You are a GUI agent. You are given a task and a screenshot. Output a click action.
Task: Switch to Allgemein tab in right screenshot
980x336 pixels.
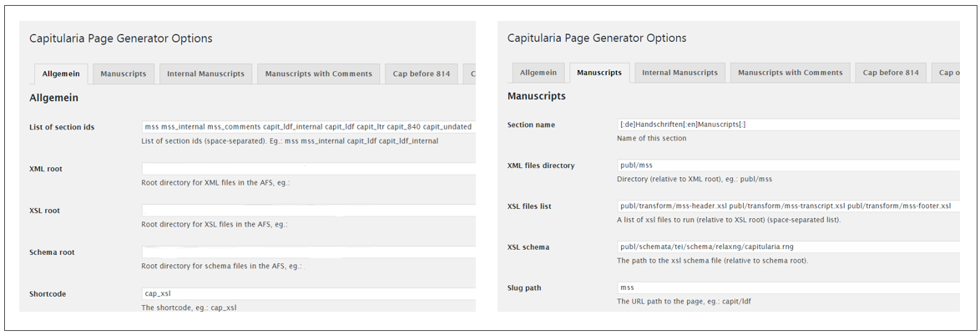coord(537,73)
